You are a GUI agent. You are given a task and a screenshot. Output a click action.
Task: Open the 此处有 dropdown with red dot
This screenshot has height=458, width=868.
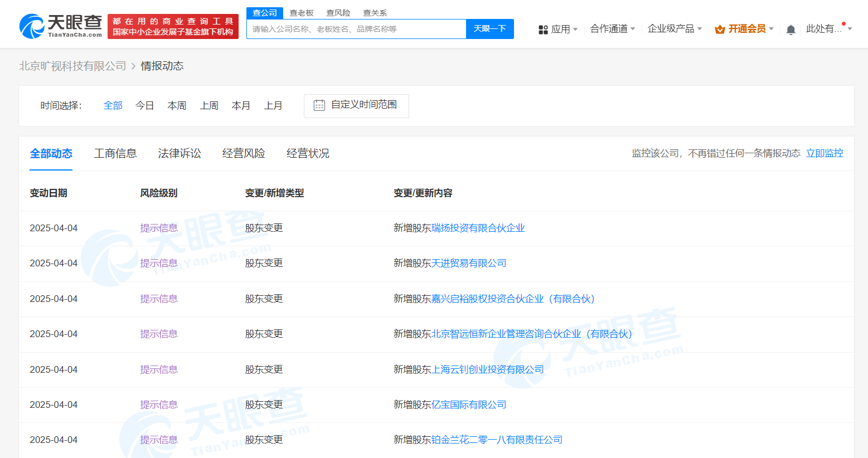click(x=825, y=29)
